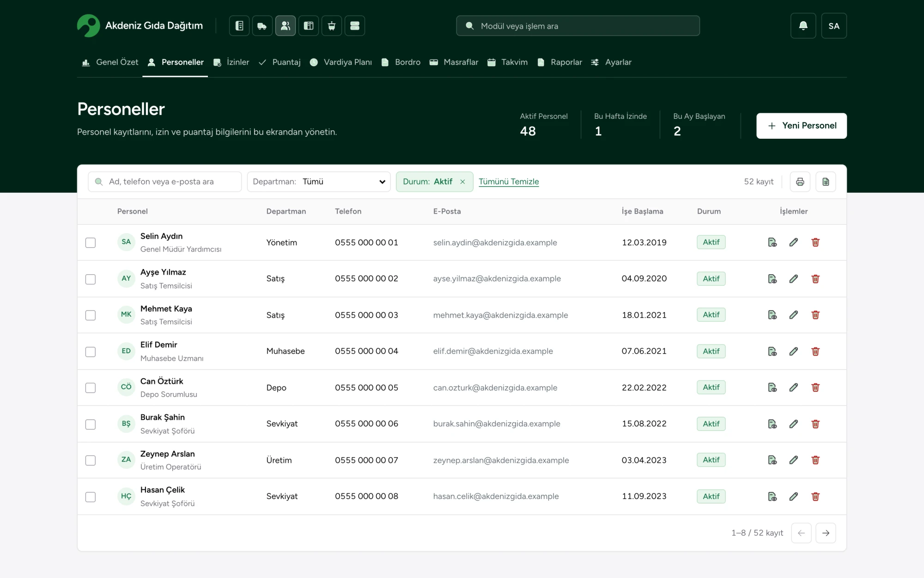Open the shopping cart module icon

click(x=331, y=25)
